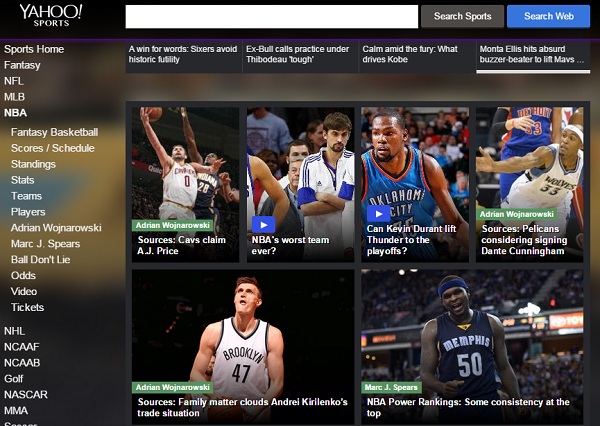600x426 pixels.
Task: Read Sixers avoid historic futility headline
Action: point(182,54)
